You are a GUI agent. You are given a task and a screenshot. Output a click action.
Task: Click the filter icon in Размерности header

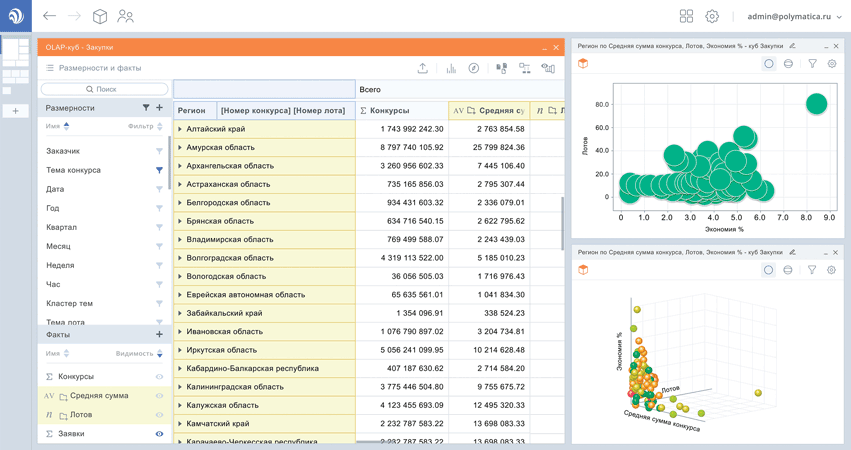pyautogui.click(x=146, y=107)
